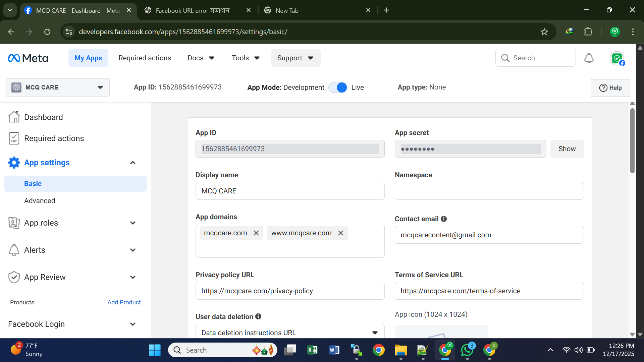
Task: Focus the Contact email field
Action: coord(489,235)
